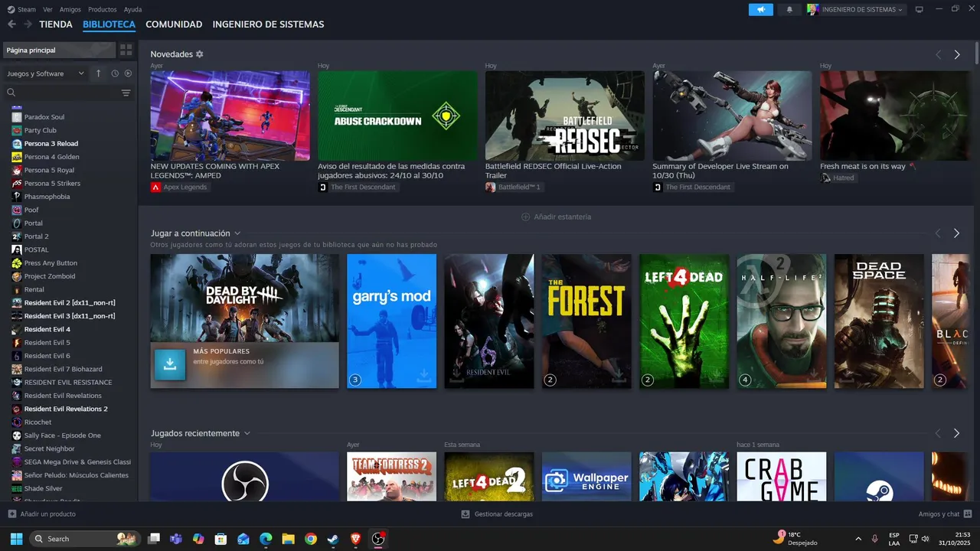Viewport: 980px width, 551px height.
Task: Open the Ayuda menu
Action: 132,9
